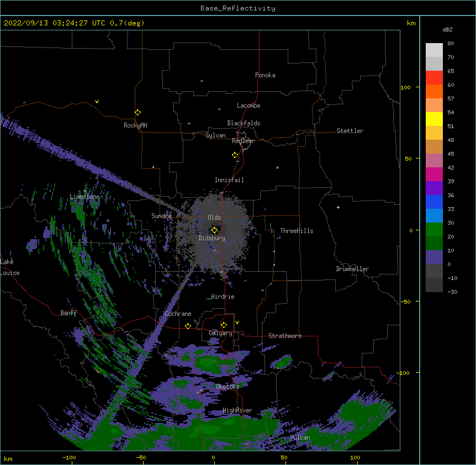The width and height of the screenshot is (476, 465).
Task: Click the 100 tick on right axis
Action: pos(405,87)
